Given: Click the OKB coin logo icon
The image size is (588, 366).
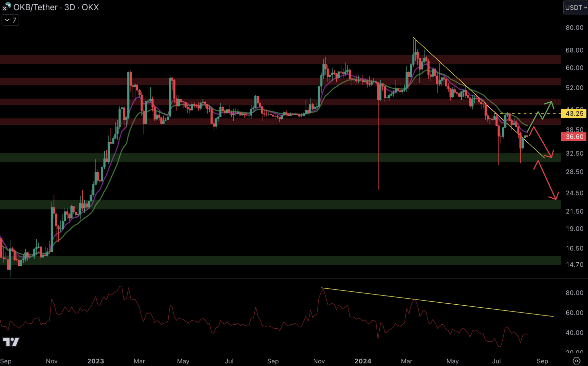Looking at the screenshot, I should pos(6,7).
